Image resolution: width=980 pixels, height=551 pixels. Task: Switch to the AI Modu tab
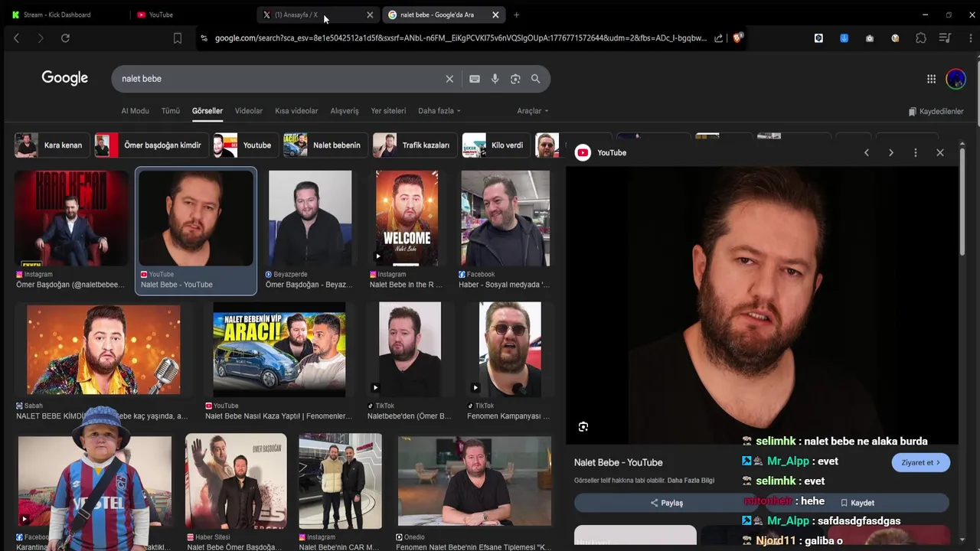point(135,111)
